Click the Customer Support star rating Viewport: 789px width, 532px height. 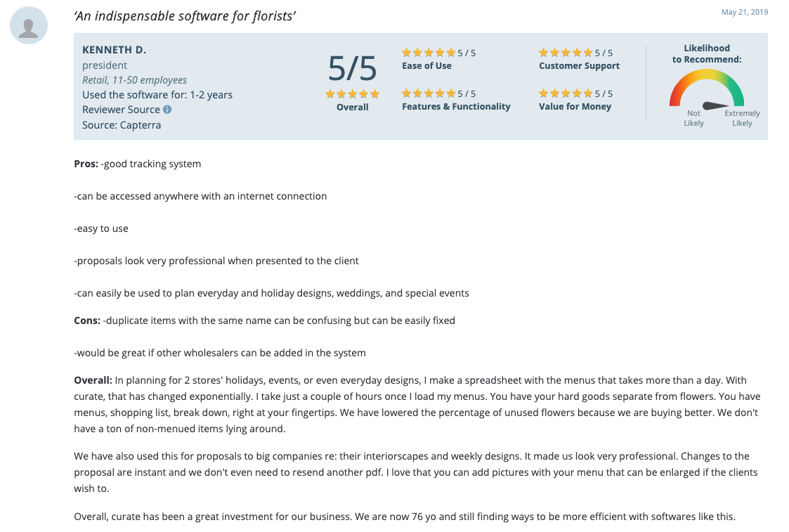[x=566, y=53]
